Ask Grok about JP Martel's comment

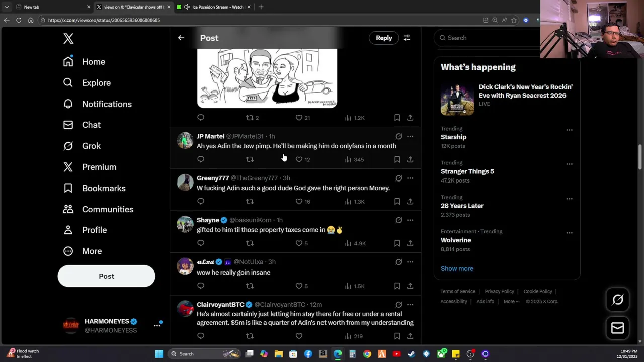(398, 136)
